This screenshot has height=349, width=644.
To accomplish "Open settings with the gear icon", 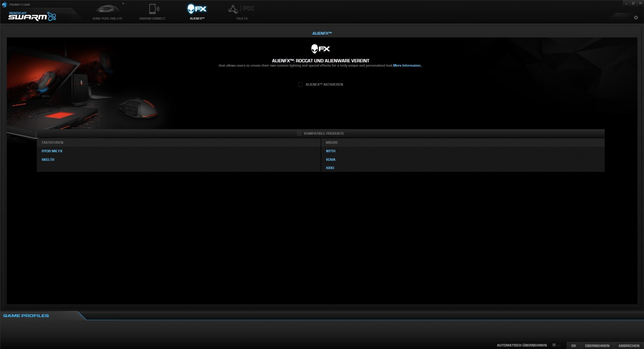I will pyautogui.click(x=636, y=17).
